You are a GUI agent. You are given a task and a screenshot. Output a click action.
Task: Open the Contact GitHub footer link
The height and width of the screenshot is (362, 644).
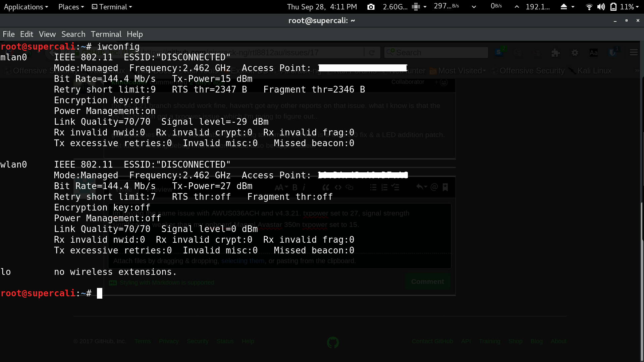432,341
